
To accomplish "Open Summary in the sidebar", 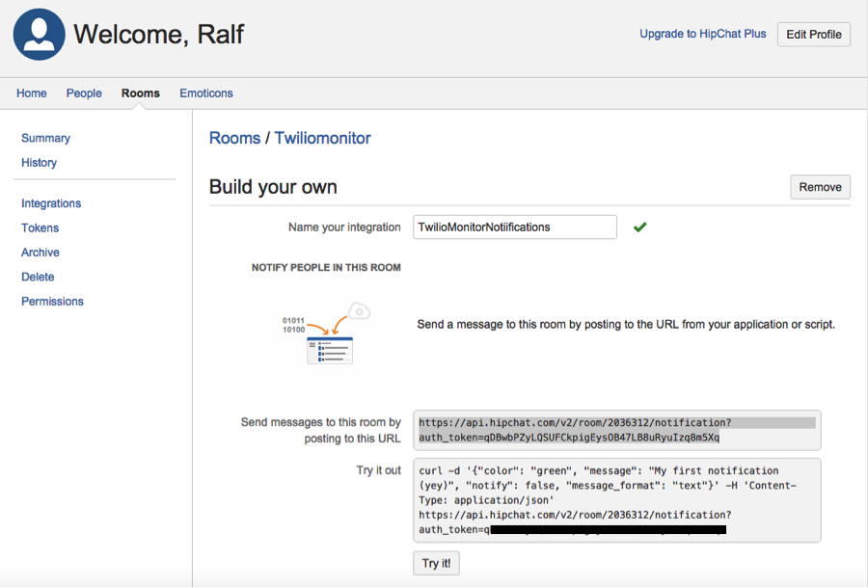I will point(46,138).
